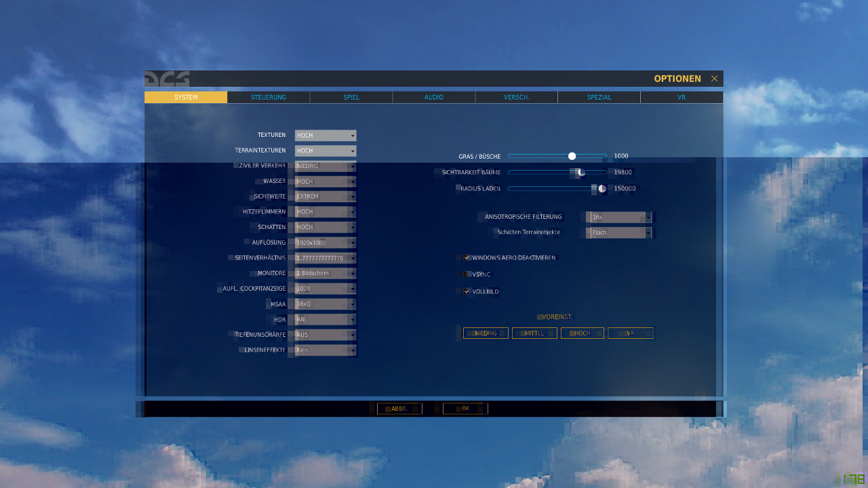Apply the Niedrig preset
The height and width of the screenshot is (488, 868).
486,333
